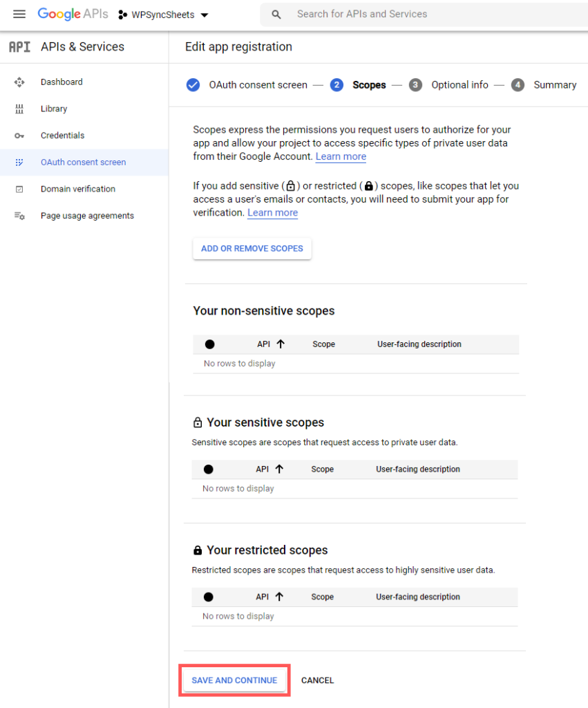This screenshot has width=588, height=708.
Task: Sort non-sensitive scopes by API arrow
Action: point(281,344)
